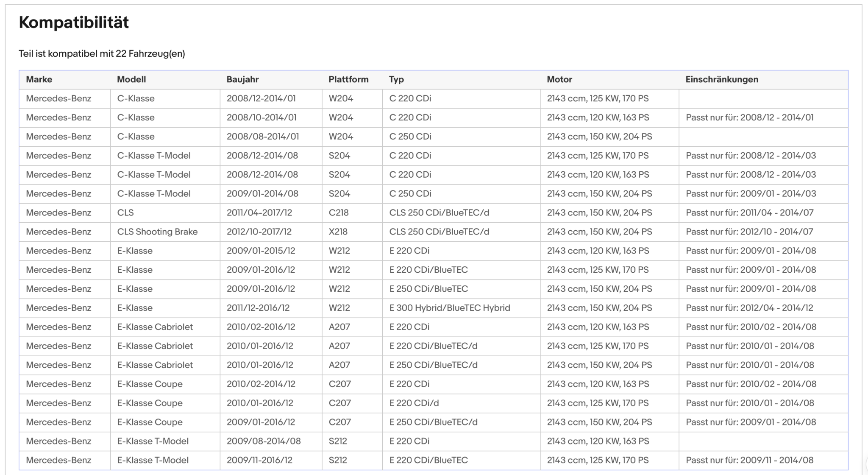The image size is (868, 475).
Task: Select the 2011/04-2017/12 CLS Baujahr cell
Action: [259, 212]
